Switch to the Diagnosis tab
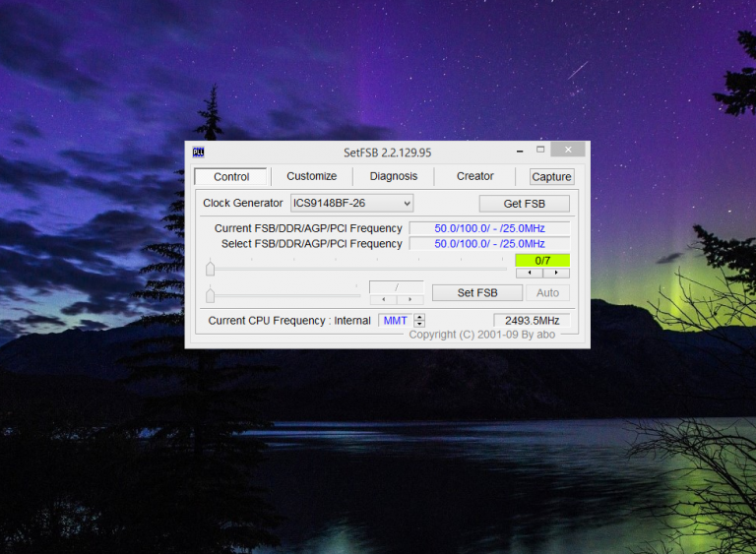756x554 pixels. point(393,176)
